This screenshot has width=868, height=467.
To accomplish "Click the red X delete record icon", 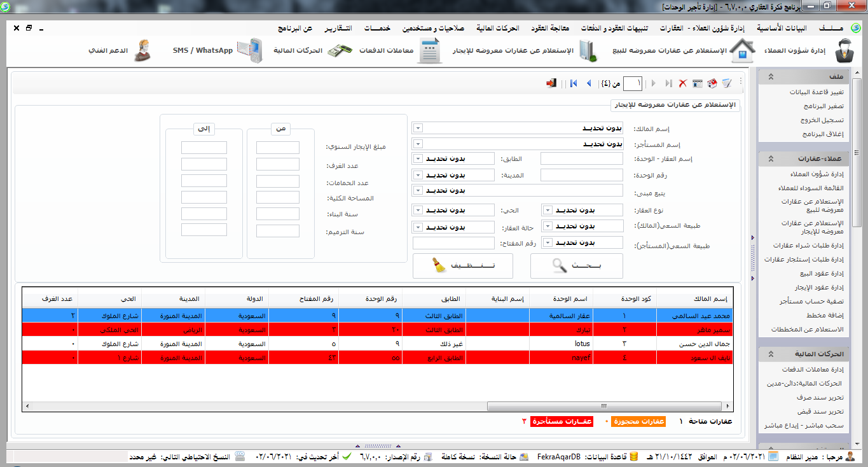I will [x=682, y=83].
